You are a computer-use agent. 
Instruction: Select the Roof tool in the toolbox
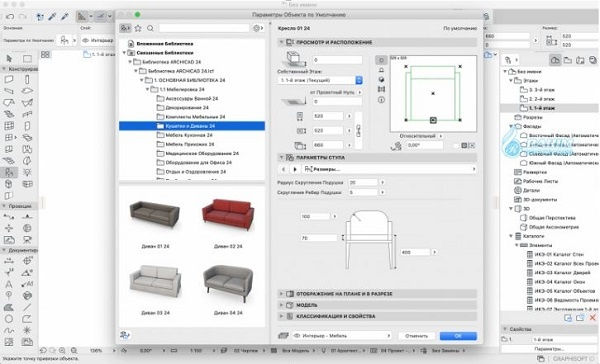point(9,103)
